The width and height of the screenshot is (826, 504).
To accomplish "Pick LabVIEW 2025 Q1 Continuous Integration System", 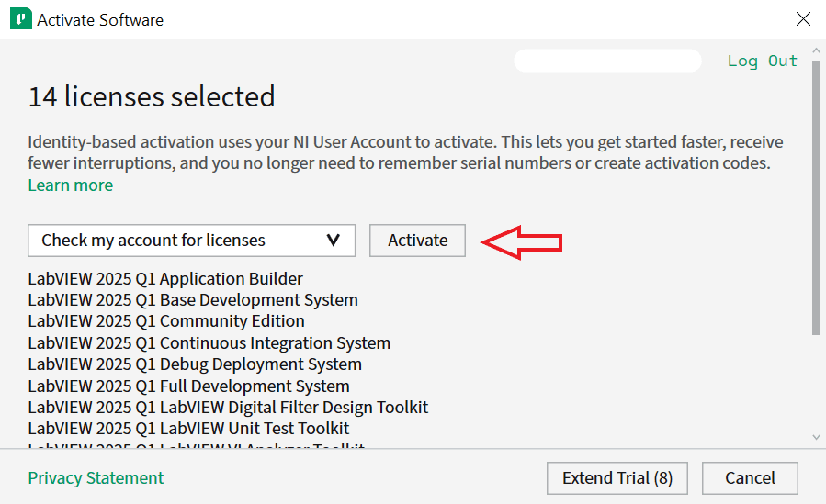I will [209, 343].
